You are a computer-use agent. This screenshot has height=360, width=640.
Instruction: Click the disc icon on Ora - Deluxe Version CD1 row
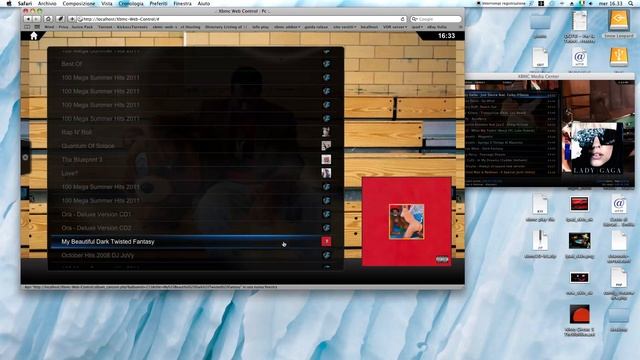(x=327, y=214)
